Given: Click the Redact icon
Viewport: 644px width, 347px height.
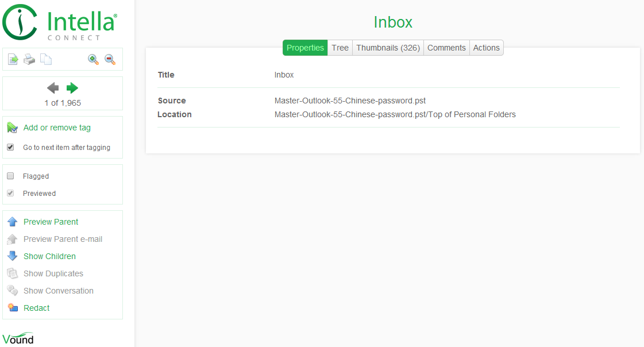Looking at the screenshot, I should [13, 308].
